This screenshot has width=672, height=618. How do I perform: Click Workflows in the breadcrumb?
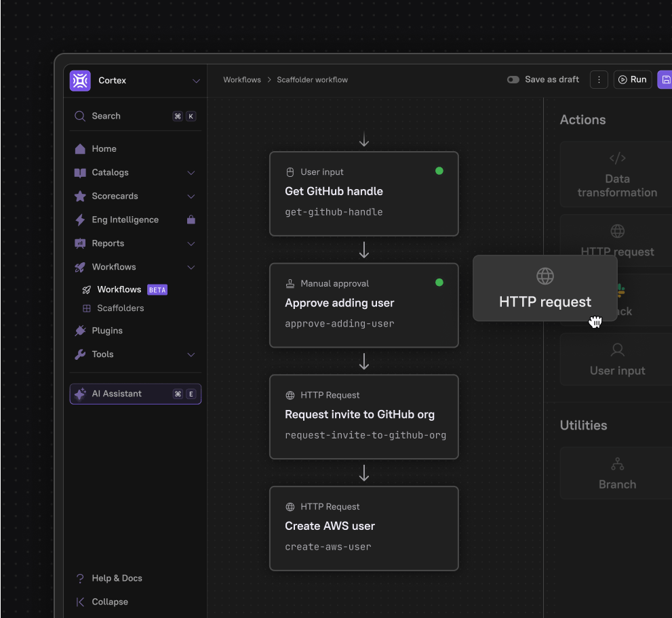pyautogui.click(x=241, y=79)
